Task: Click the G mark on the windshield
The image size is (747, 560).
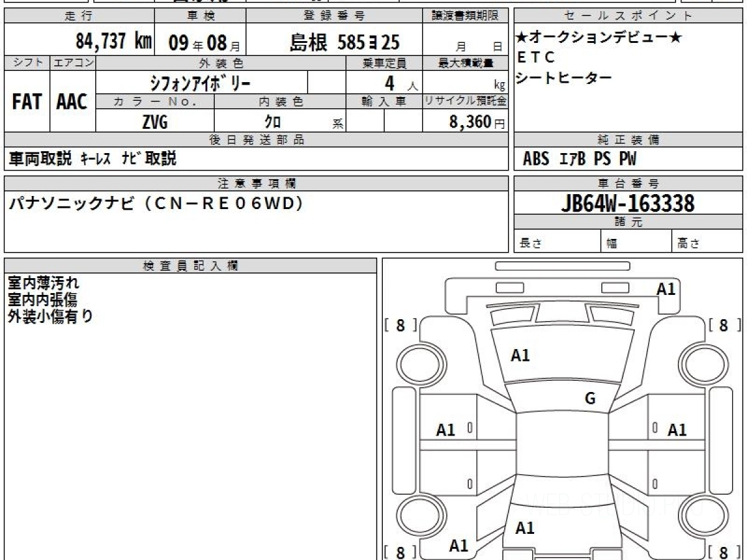Action: pyautogui.click(x=590, y=399)
